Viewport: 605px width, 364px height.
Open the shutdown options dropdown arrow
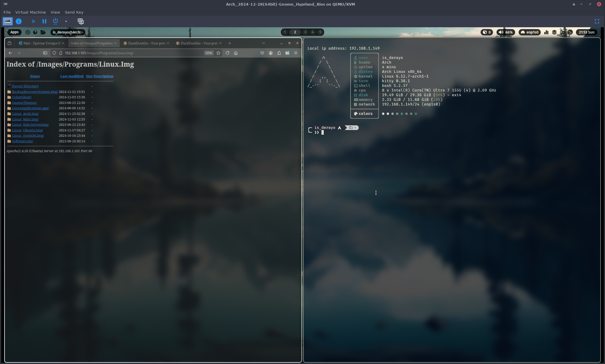coord(66,21)
